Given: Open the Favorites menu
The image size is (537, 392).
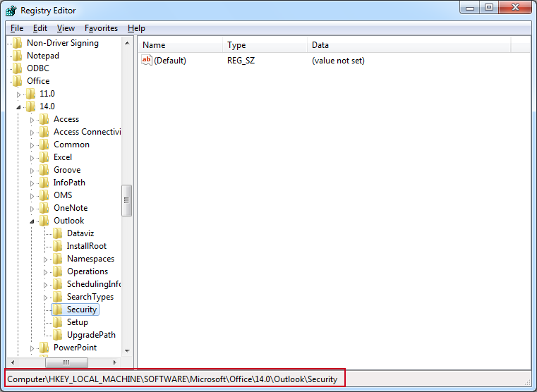Looking at the screenshot, I should click(x=101, y=28).
